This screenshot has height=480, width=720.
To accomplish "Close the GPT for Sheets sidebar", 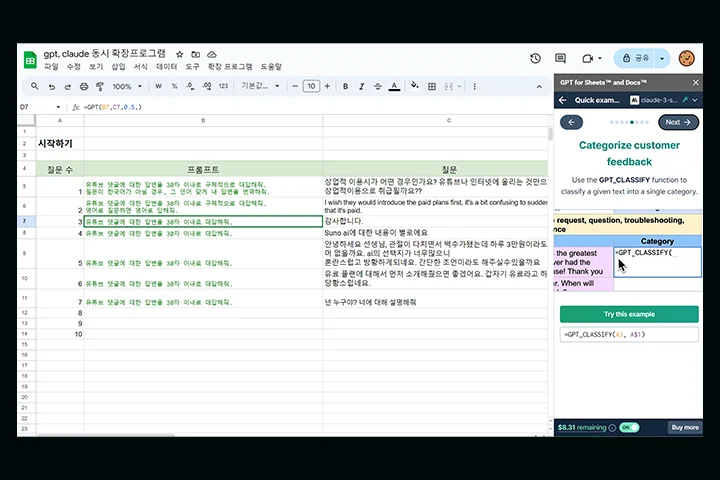I will click(x=695, y=83).
